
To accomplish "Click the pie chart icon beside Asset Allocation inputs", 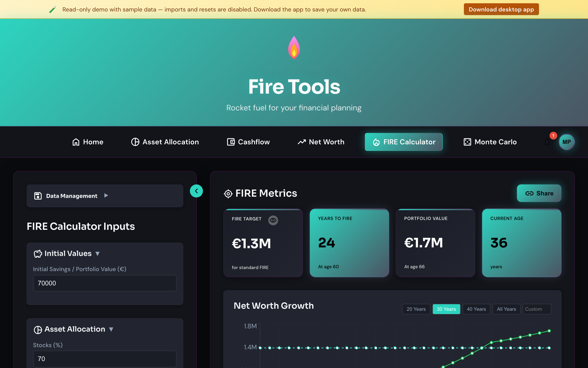I will (38, 330).
